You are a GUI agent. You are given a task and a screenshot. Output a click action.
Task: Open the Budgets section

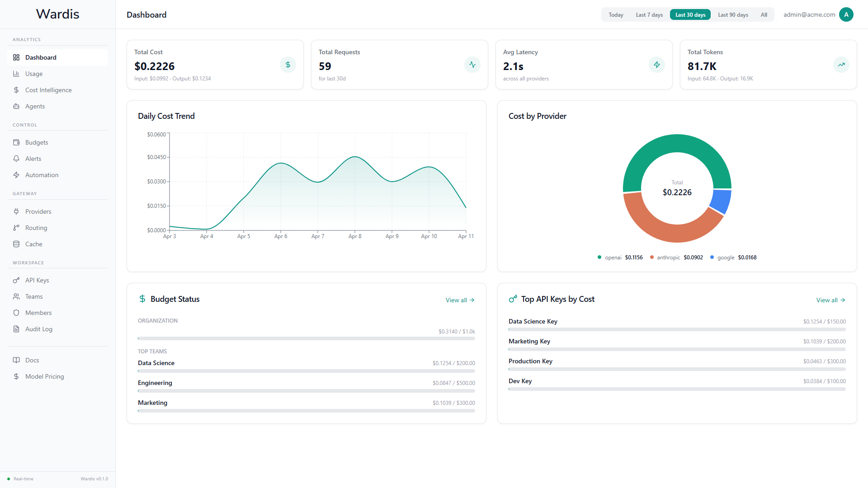57,142
